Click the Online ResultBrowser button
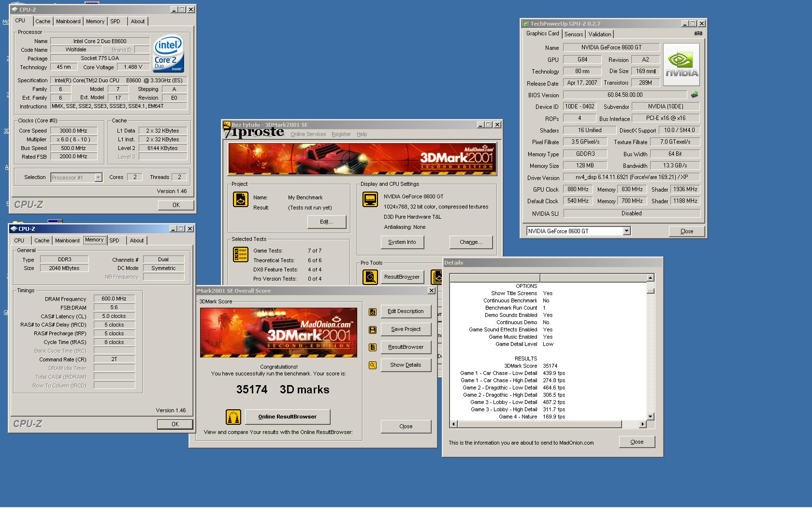Viewport: 812px width, 508px height. point(288,417)
